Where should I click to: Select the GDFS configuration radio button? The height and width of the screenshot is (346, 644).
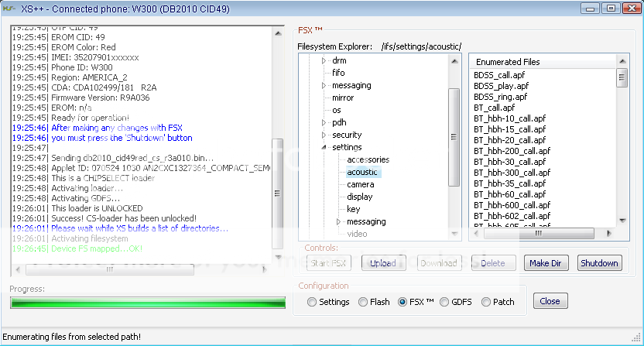click(444, 302)
